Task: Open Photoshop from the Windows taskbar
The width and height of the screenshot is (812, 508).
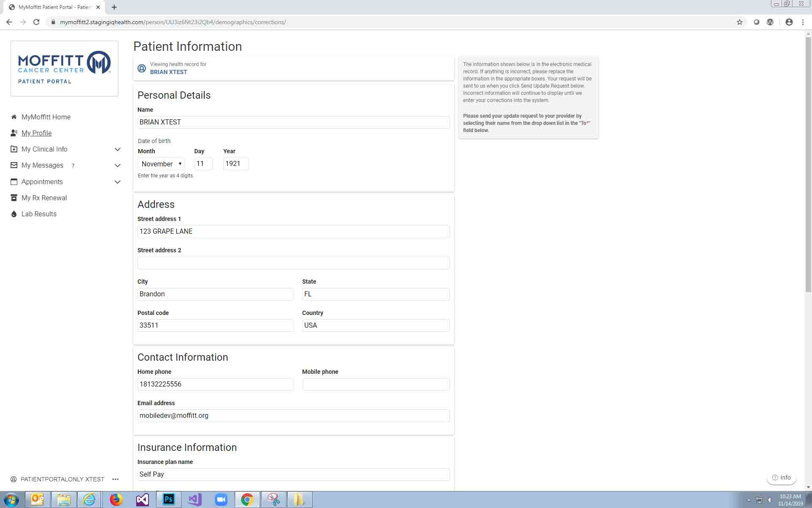Action: [x=169, y=500]
